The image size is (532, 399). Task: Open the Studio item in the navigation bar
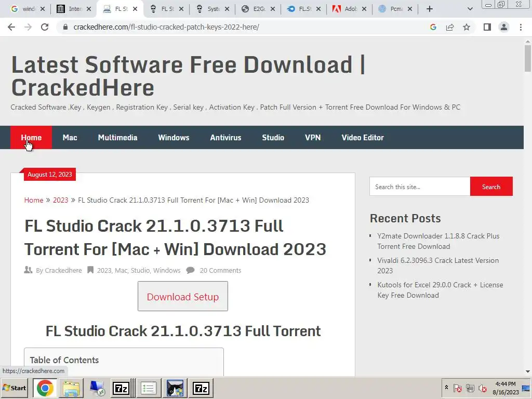pyautogui.click(x=273, y=137)
